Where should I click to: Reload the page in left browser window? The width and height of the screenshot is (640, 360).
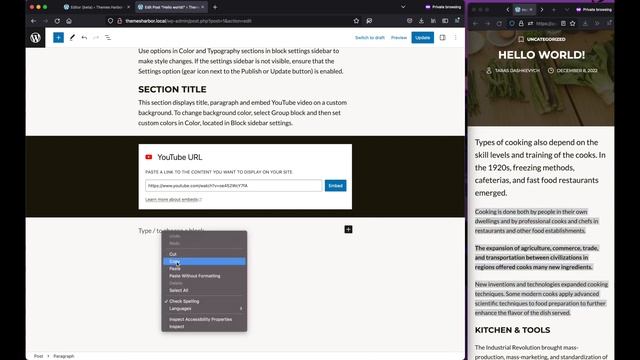coord(57,21)
